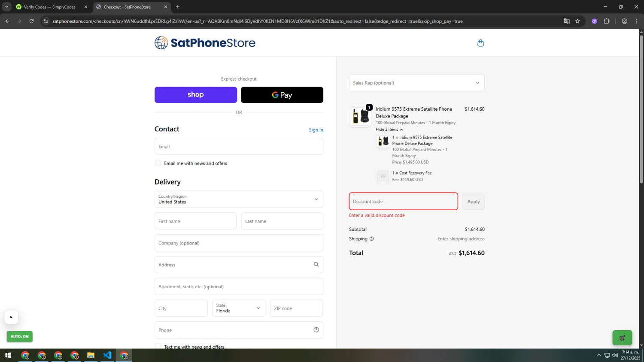644x362 pixels.
Task: Open the tab search dropdown arrow
Action: 6,7
